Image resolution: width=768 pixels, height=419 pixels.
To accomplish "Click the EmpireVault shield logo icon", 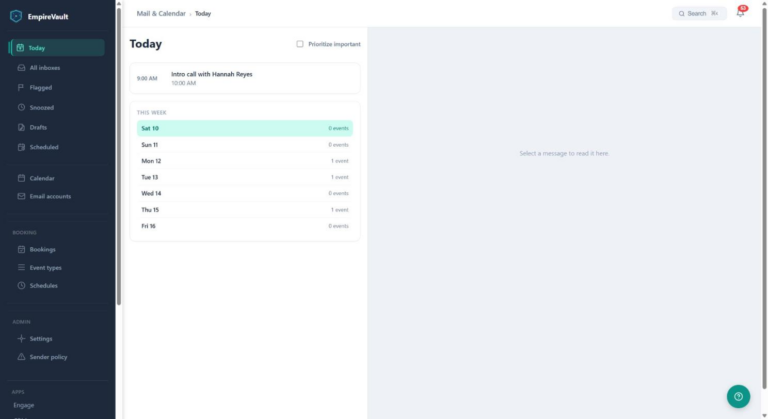I will [x=16, y=16].
